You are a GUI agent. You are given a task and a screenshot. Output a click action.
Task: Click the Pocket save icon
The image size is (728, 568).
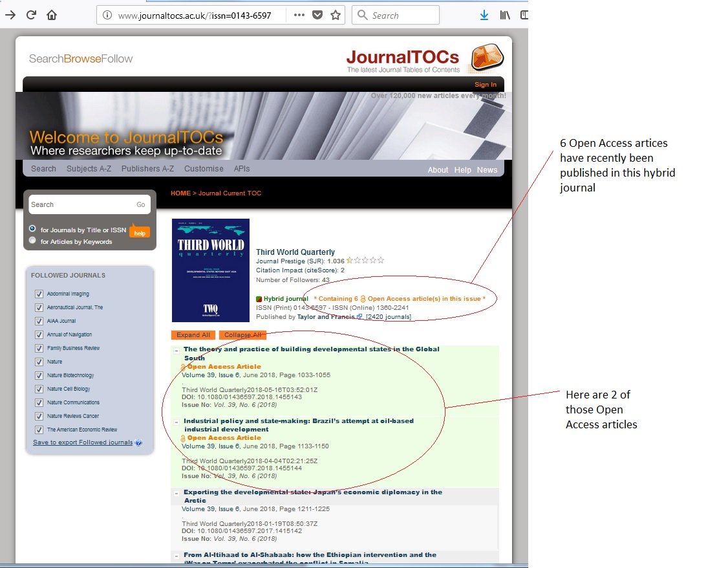(x=317, y=15)
